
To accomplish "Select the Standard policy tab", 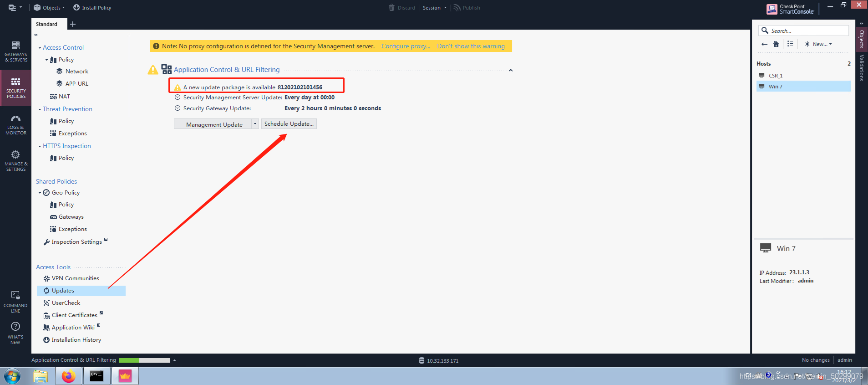I will coord(47,24).
